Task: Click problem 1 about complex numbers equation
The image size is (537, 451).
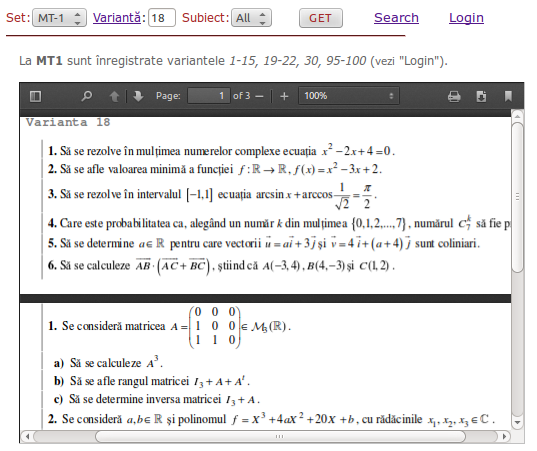Action: 221,150
